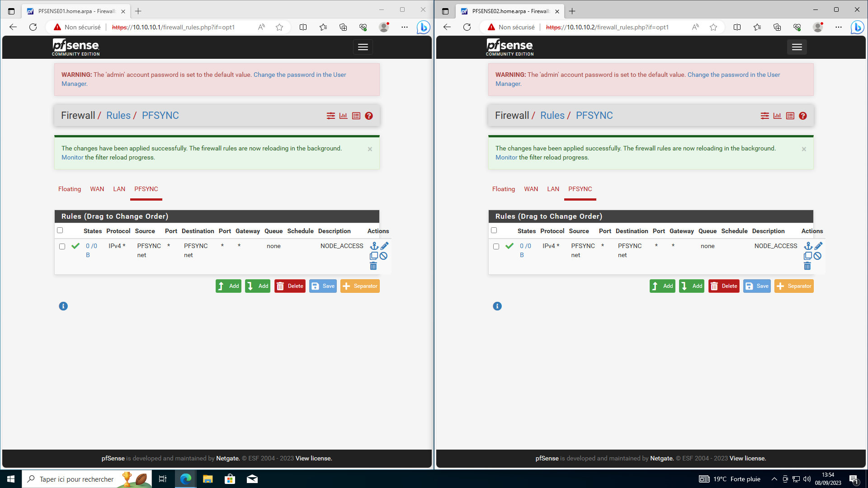Expand the hamburger navigation menu on PFSENSE01
This screenshot has width=868, height=488.
click(363, 47)
